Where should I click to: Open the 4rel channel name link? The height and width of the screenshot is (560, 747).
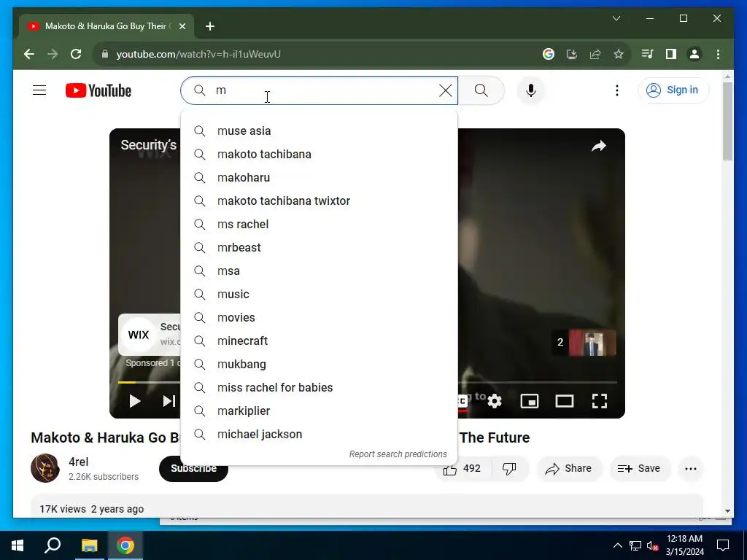[x=78, y=462]
